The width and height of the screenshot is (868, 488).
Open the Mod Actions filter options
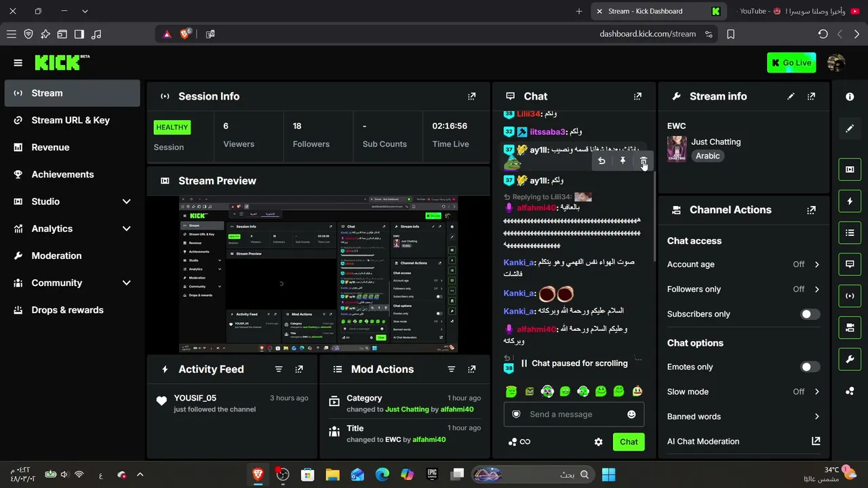click(x=452, y=369)
